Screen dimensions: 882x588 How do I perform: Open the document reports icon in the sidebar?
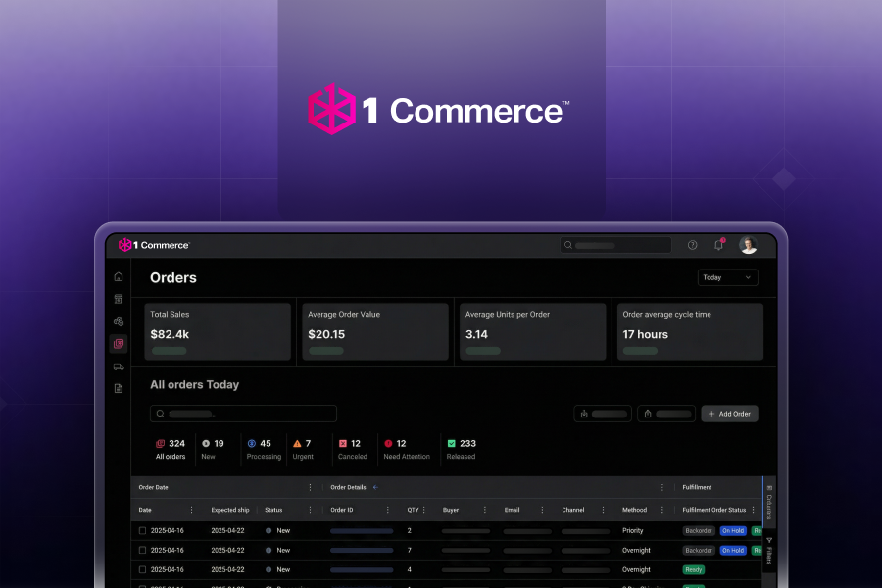119,389
